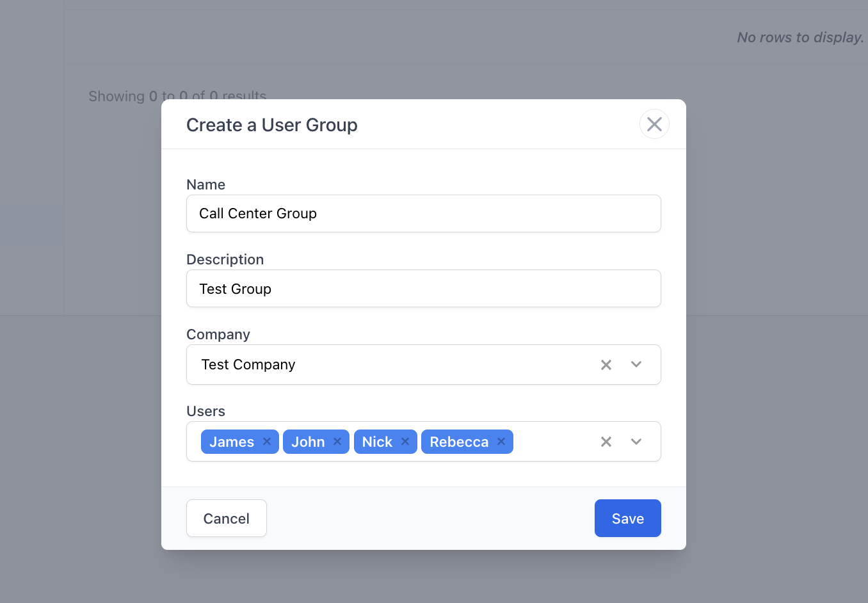Click the Name input field
Viewport: 868px width, 603px height.
click(x=424, y=214)
